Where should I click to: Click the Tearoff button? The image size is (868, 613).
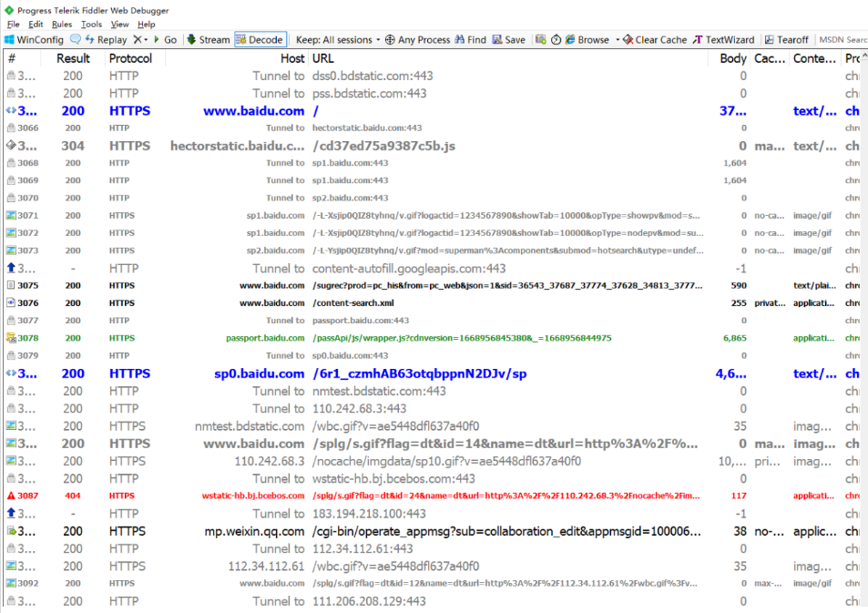787,40
